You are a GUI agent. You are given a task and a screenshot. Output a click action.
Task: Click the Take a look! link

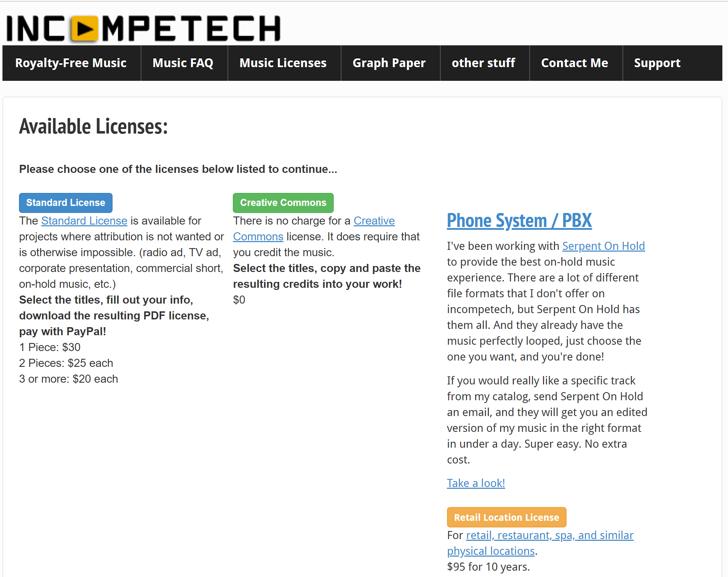pyautogui.click(x=476, y=483)
